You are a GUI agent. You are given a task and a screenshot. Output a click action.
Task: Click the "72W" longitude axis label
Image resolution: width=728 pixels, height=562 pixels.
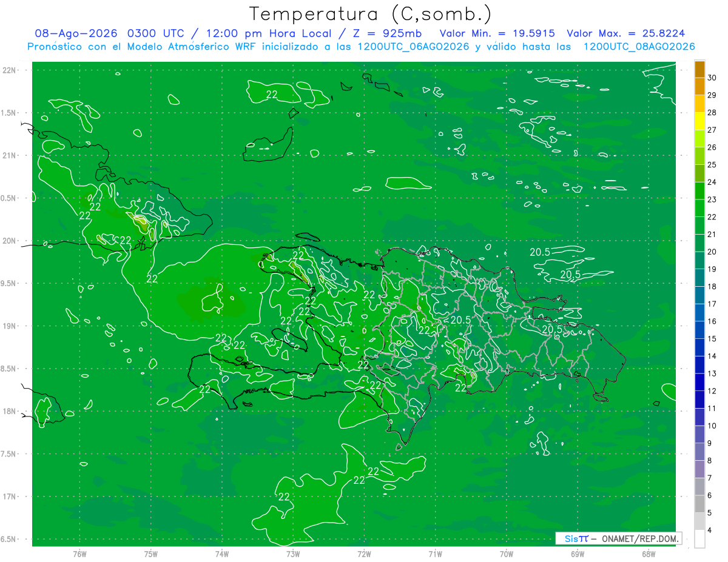pos(364,554)
